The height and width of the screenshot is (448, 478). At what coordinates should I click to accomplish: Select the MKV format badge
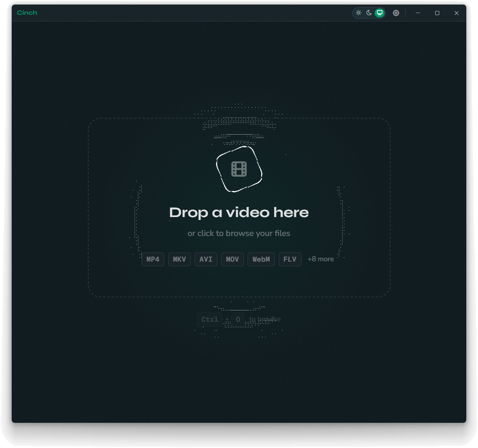coord(179,259)
